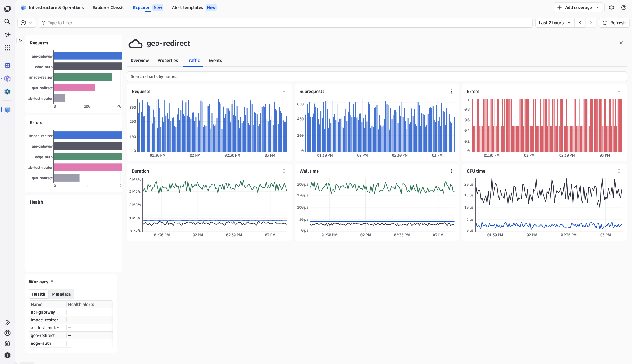Viewport: 632px width, 364px height.
Task: Open the blue dashboard app icon in sidebar
Action: pyautogui.click(x=7, y=66)
